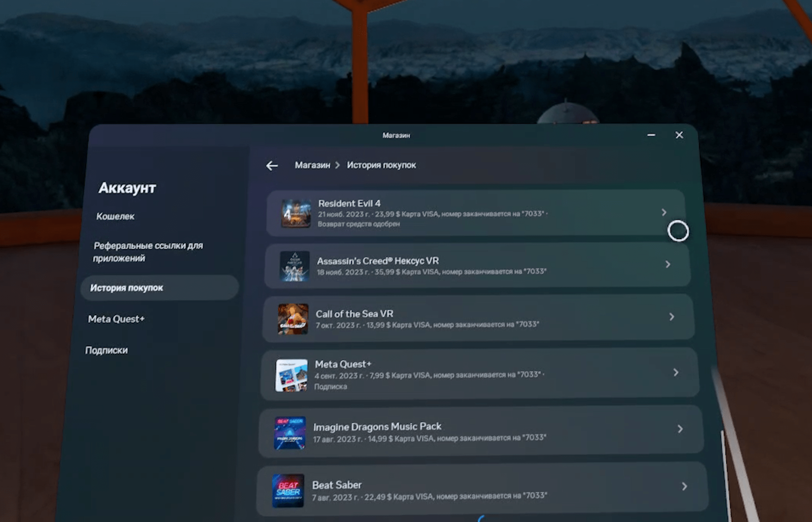Select История покупок in sidebar

127,288
